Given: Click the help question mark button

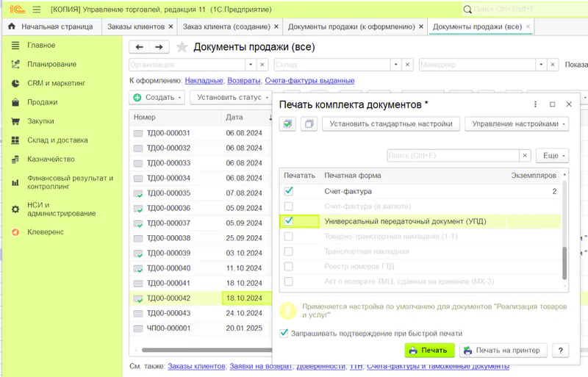Looking at the screenshot, I should 561,351.
